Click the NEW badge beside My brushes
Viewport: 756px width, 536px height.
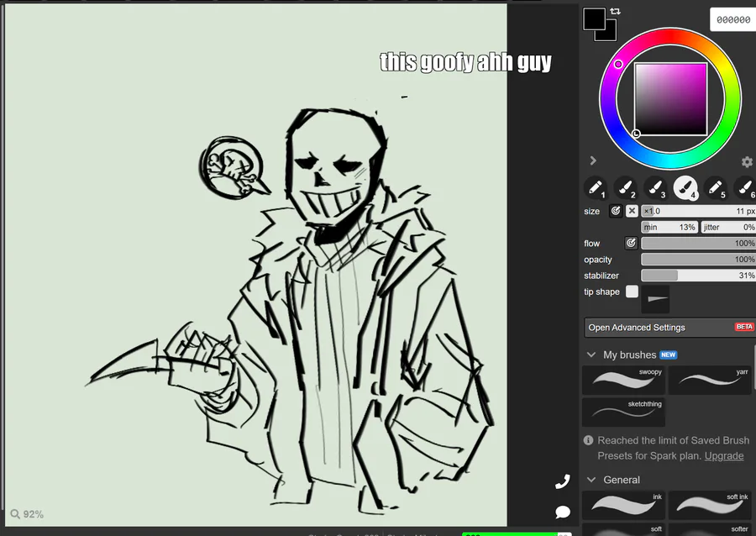tap(669, 355)
